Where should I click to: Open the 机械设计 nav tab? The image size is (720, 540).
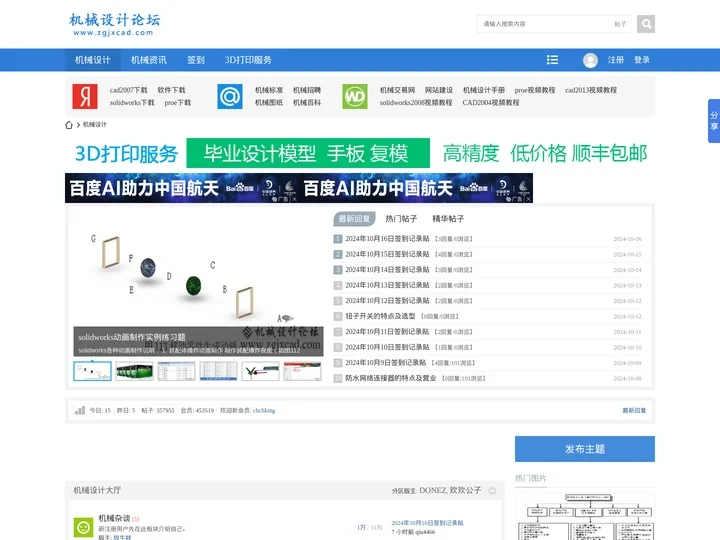pyautogui.click(x=93, y=60)
